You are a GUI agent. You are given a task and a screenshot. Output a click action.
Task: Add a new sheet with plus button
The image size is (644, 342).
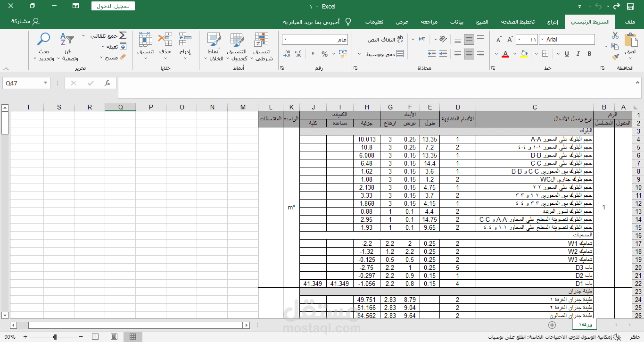tap(552, 325)
